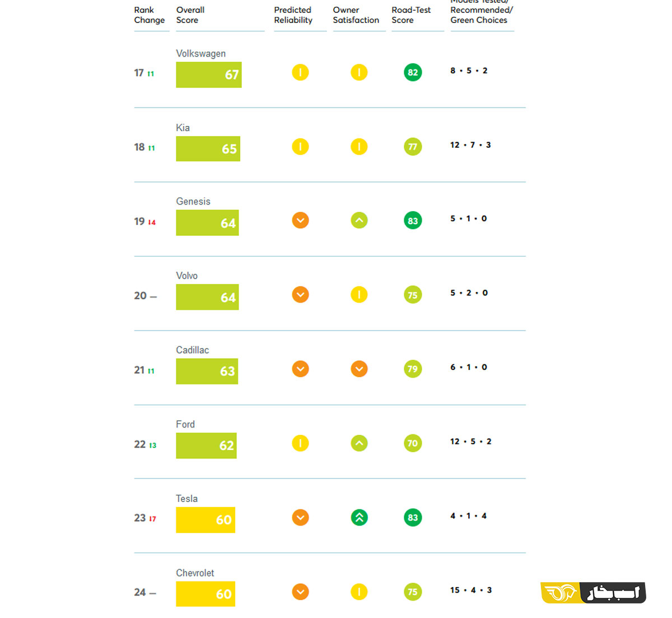
Task: Click the yellow-black logo watermark at bottom right
Action: (594, 593)
